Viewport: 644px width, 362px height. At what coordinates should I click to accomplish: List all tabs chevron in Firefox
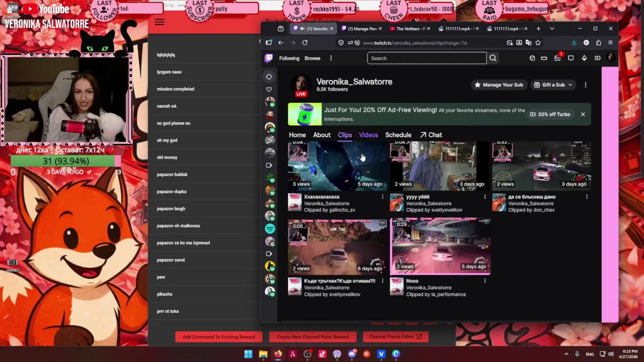click(x=551, y=29)
